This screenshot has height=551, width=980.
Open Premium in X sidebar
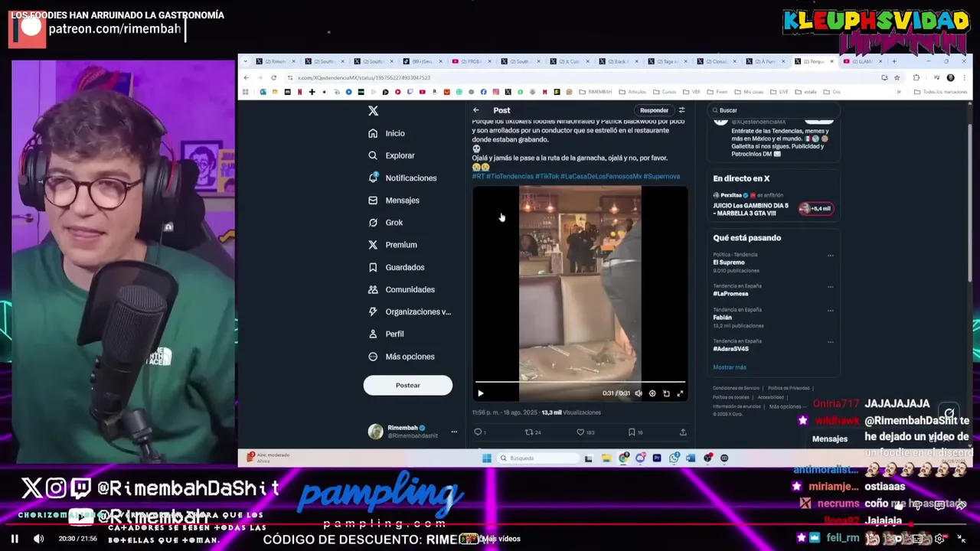tap(392, 245)
